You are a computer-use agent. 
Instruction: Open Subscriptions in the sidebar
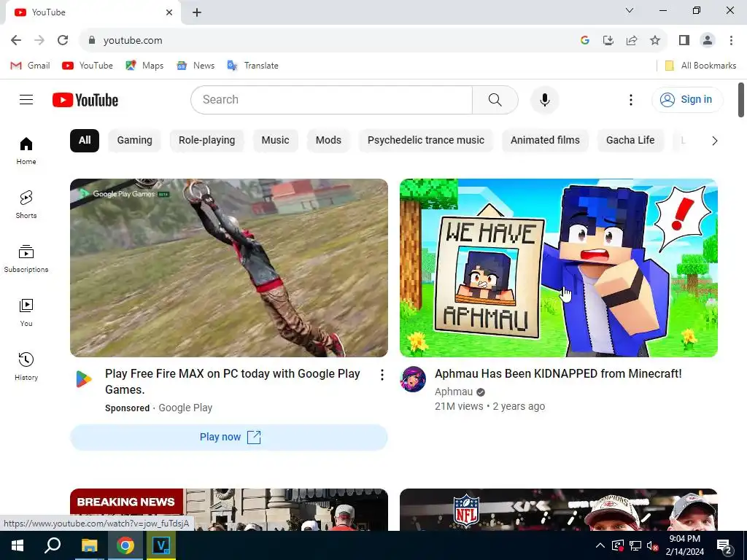(26, 259)
